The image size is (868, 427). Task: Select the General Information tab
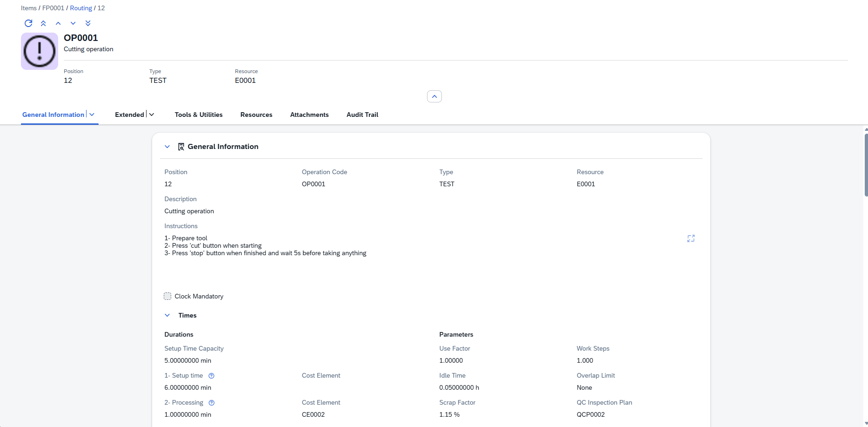pos(53,115)
